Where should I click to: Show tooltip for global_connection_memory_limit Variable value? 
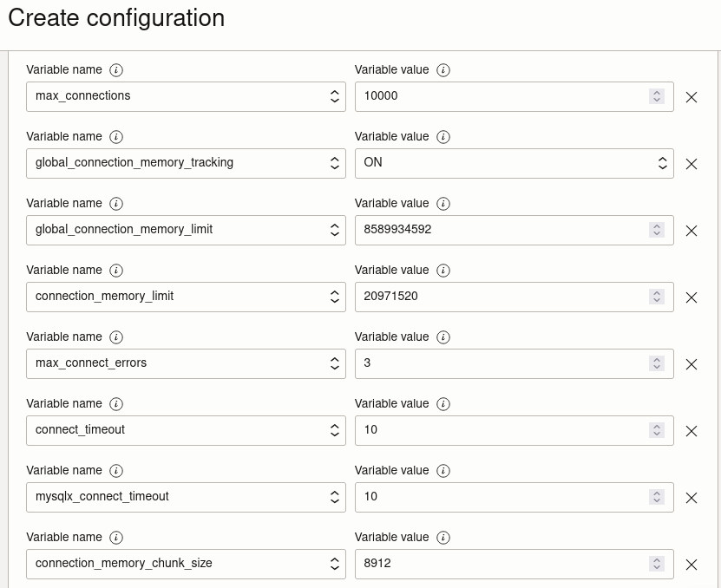point(443,204)
